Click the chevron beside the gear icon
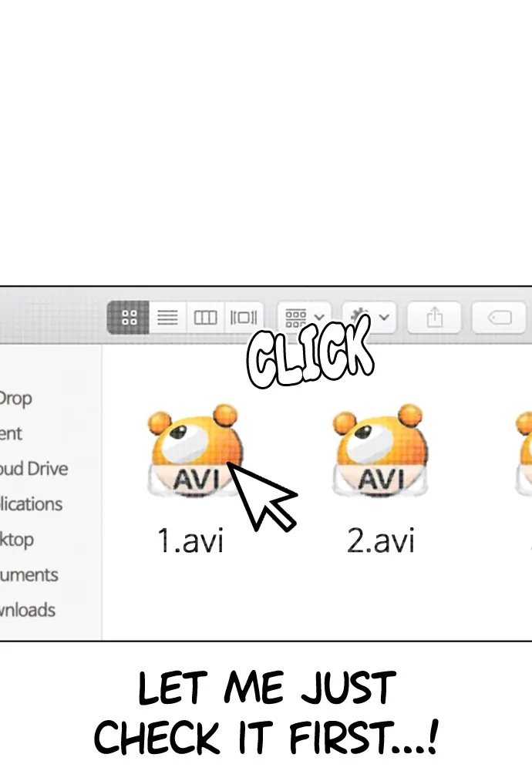Screen dimensions: 532x771 tap(384, 317)
